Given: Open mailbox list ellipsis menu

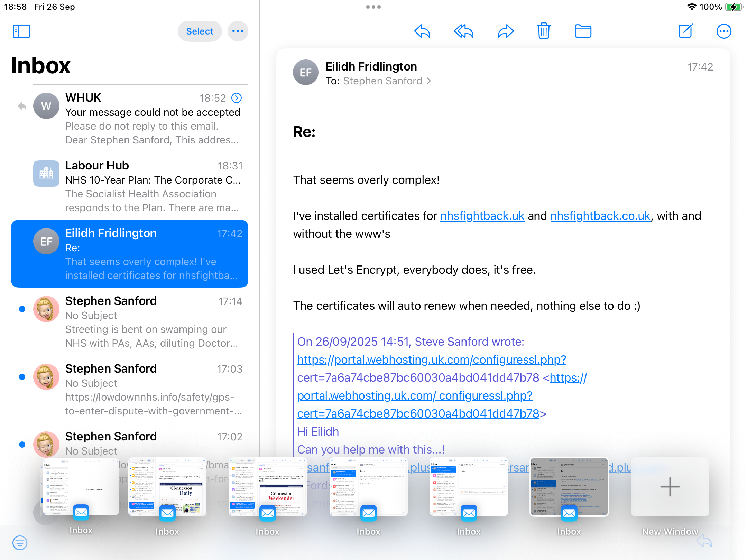Looking at the screenshot, I should pos(238,31).
